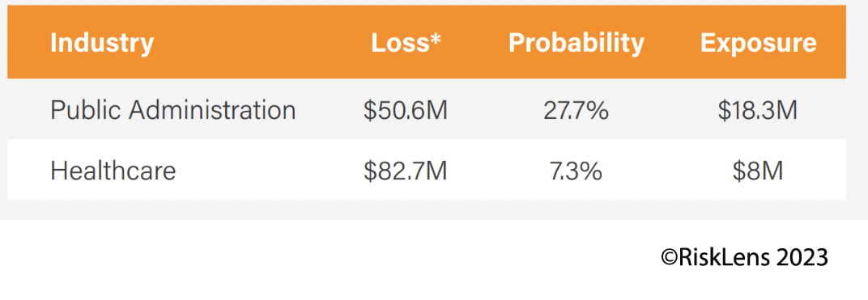
Task: Click the asterisk after Loss
Action: (x=436, y=40)
